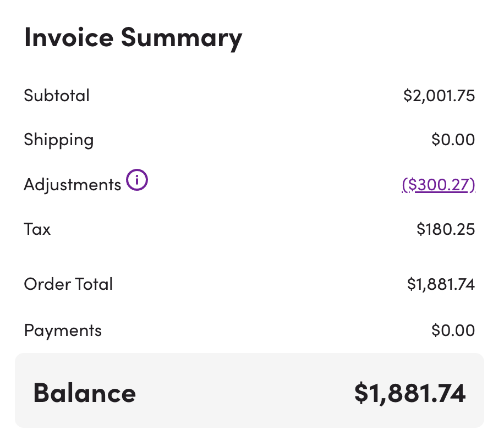Click the word Summary in heading
Screen dimensions: 504x441
pyautogui.click(x=182, y=38)
